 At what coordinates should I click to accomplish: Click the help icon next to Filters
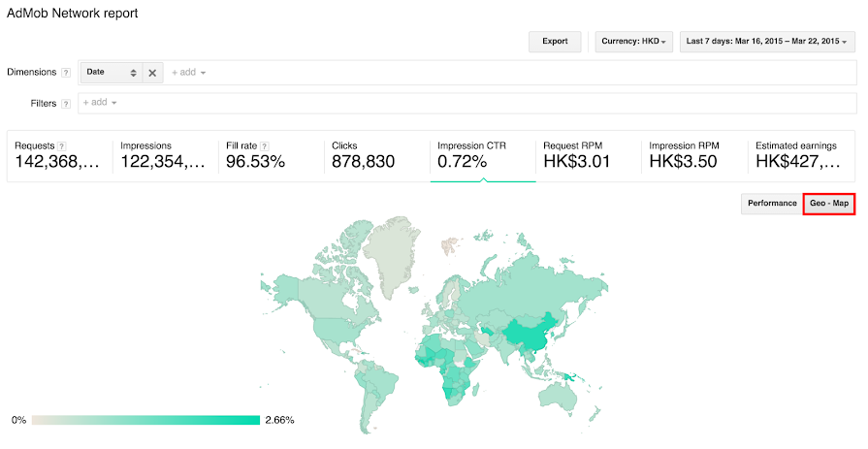[66, 103]
